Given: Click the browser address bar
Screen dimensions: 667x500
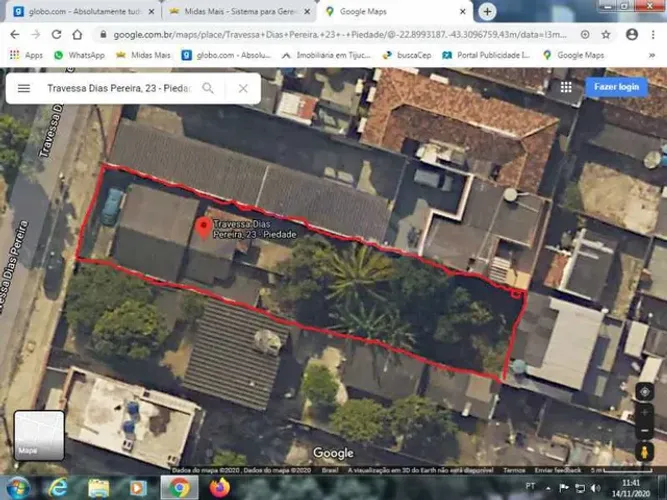Looking at the screenshot, I should point(339,34).
